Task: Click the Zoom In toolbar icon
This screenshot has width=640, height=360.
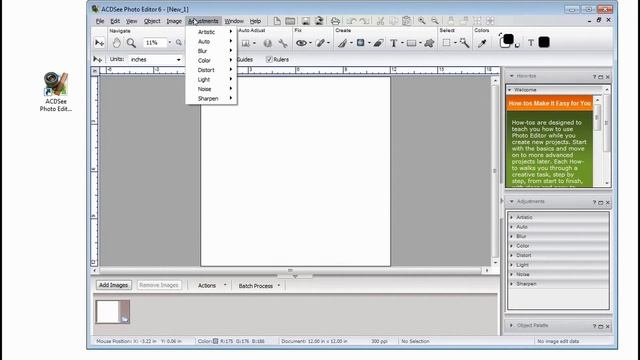Action: [422, 21]
